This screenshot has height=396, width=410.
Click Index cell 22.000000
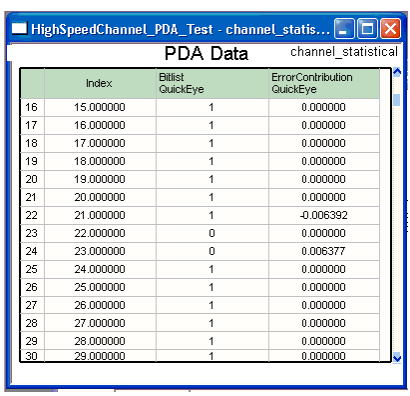pyautogui.click(x=100, y=233)
